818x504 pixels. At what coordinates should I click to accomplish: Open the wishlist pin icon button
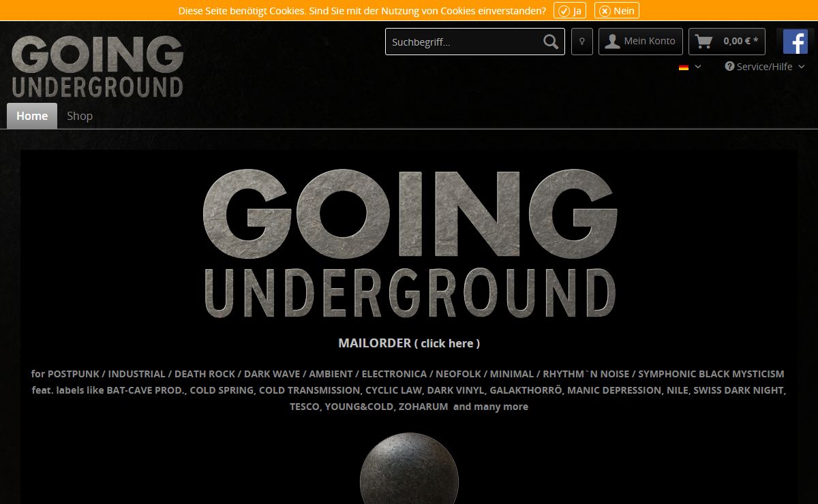pyautogui.click(x=582, y=42)
